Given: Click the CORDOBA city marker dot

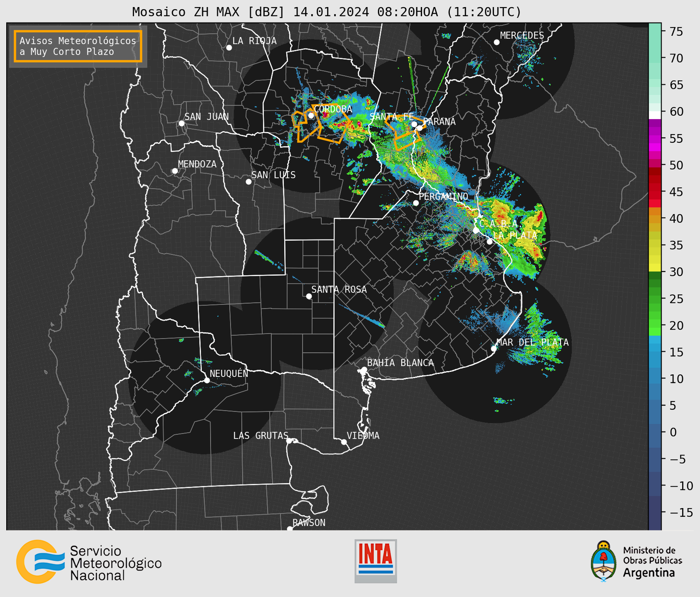Looking at the screenshot, I should pos(311,115).
